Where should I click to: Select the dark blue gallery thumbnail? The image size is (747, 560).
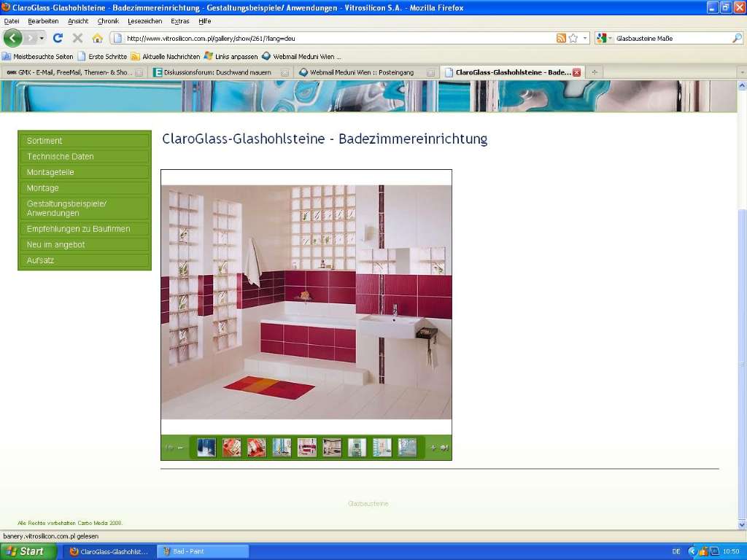tap(206, 448)
